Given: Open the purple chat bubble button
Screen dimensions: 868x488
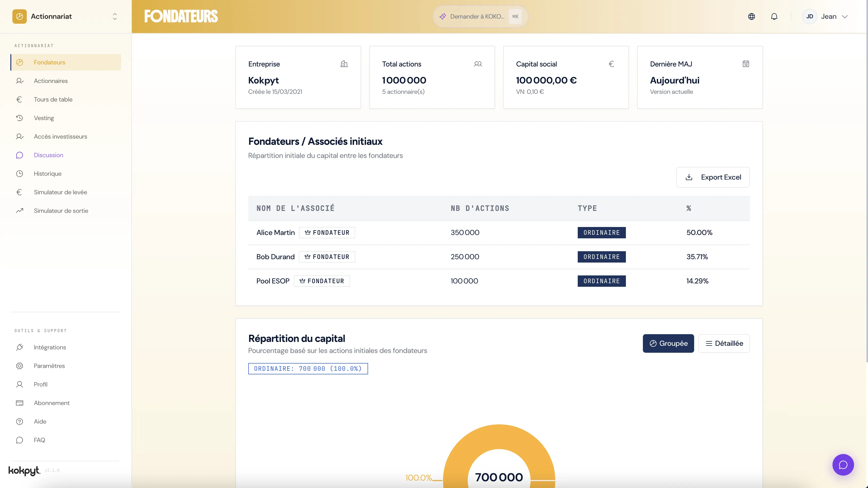Looking at the screenshot, I should pos(843,465).
